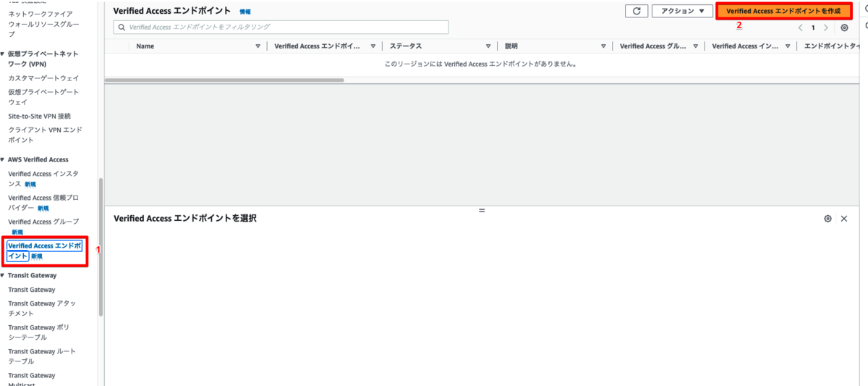Open クライアント VPN エンドポイント page
This screenshot has height=386, width=868.
tap(45, 135)
